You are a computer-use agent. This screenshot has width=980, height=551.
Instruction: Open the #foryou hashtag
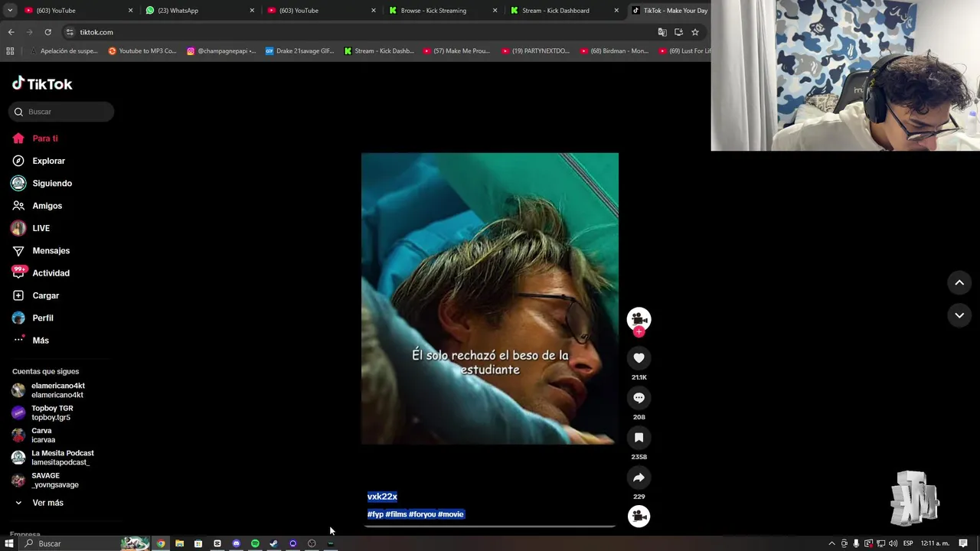tap(422, 514)
